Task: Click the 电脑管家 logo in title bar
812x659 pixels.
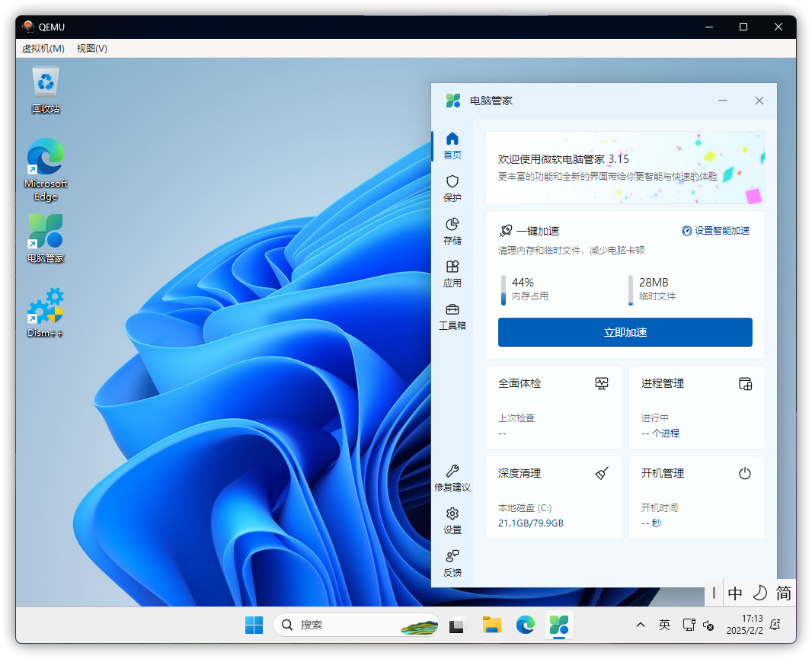Action: pyautogui.click(x=453, y=101)
